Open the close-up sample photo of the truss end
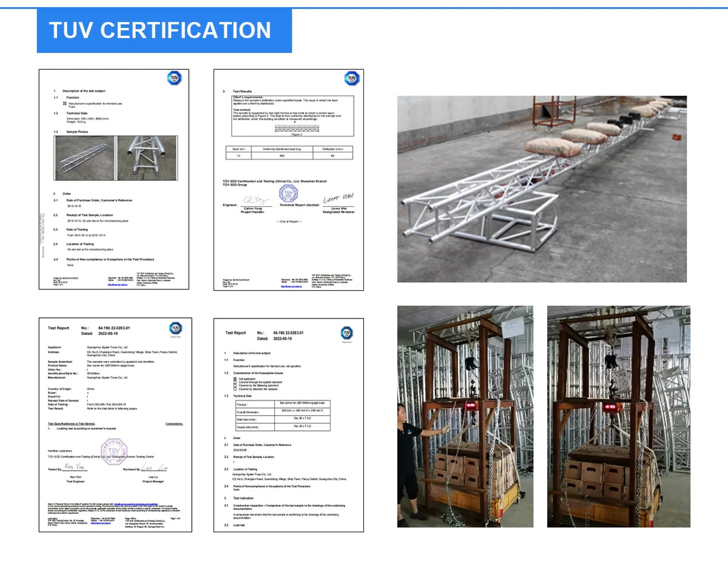The height and width of the screenshot is (565, 728). (x=147, y=158)
